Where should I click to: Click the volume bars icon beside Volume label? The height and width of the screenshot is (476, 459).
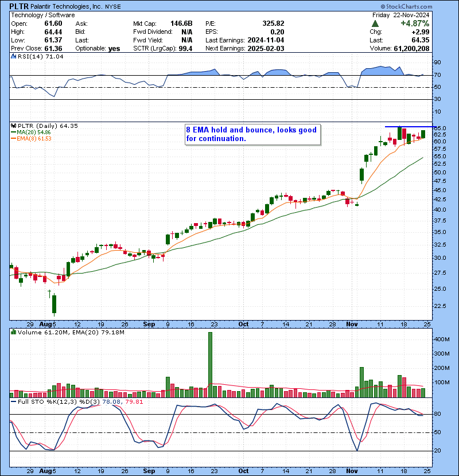tap(13, 332)
